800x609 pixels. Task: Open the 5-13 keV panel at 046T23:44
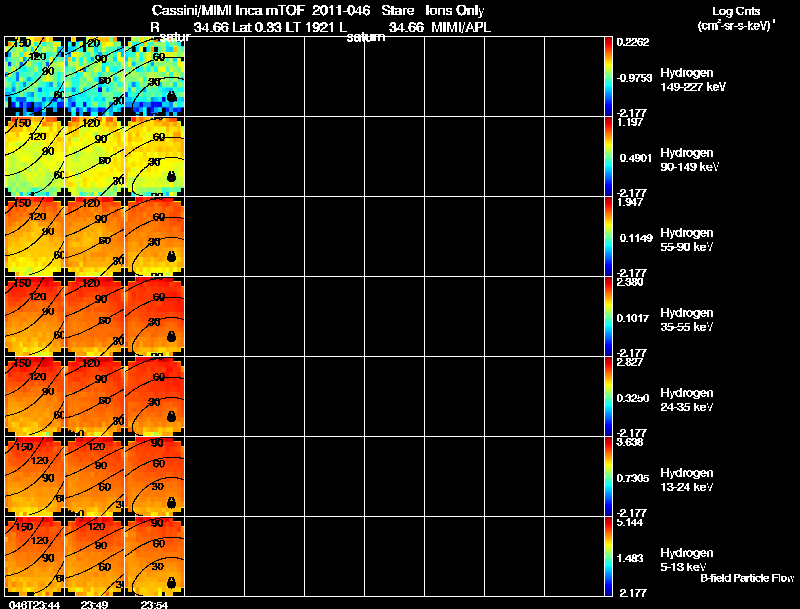35,557
